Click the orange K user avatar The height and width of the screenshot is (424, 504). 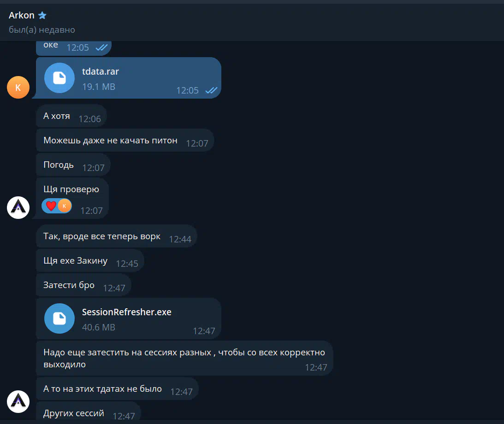click(18, 88)
